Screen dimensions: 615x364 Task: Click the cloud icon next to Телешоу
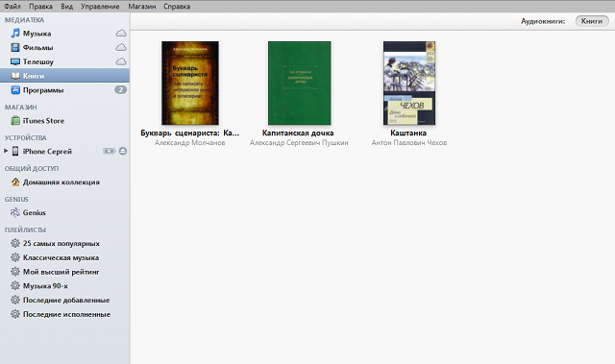[121, 61]
